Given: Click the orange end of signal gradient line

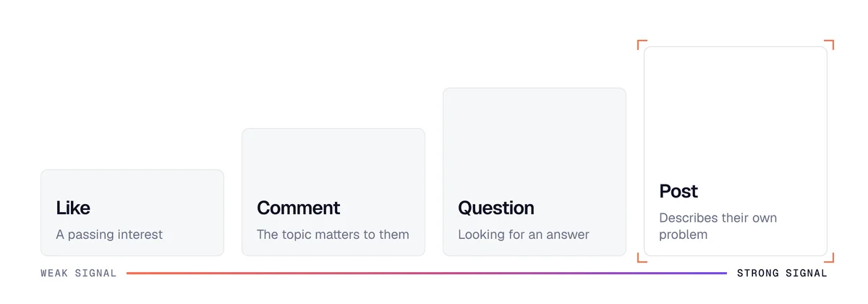Looking at the screenshot, I should coord(132,274).
